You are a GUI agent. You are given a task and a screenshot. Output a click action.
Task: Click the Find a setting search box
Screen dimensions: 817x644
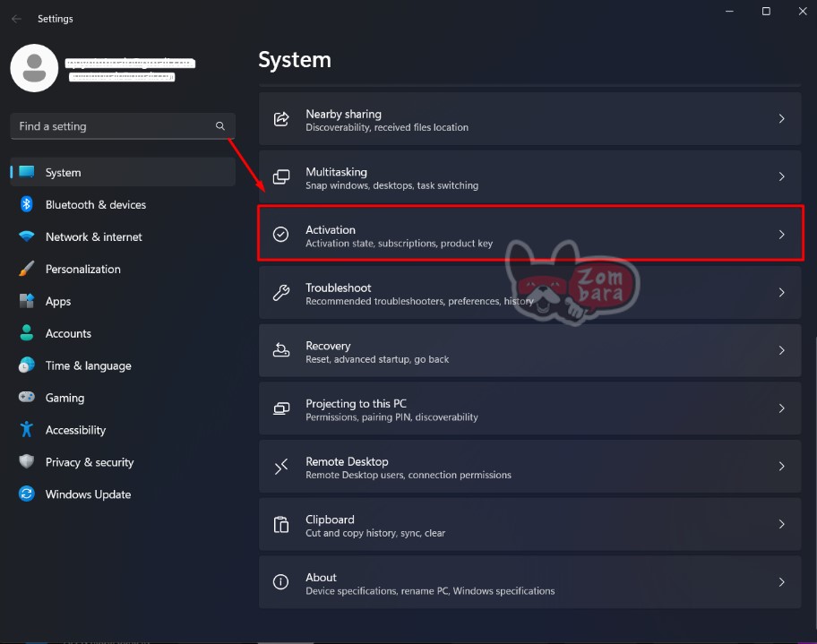point(123,126)
